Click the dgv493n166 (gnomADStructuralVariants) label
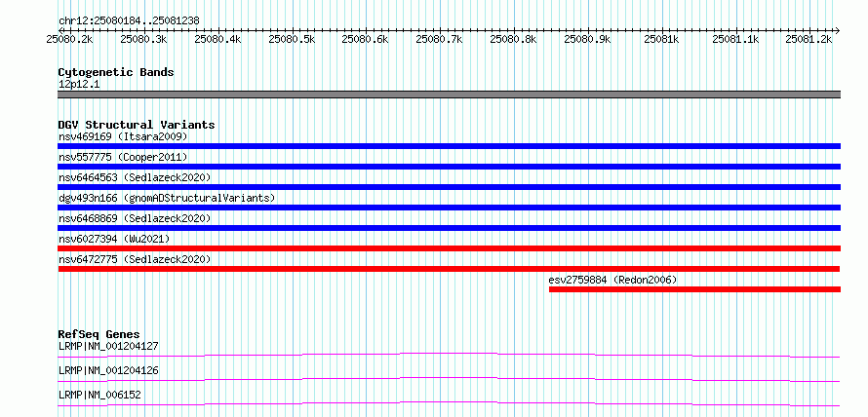Image resolution: width=868 pixels, height=417 pixels. click(x=167, y=198)
